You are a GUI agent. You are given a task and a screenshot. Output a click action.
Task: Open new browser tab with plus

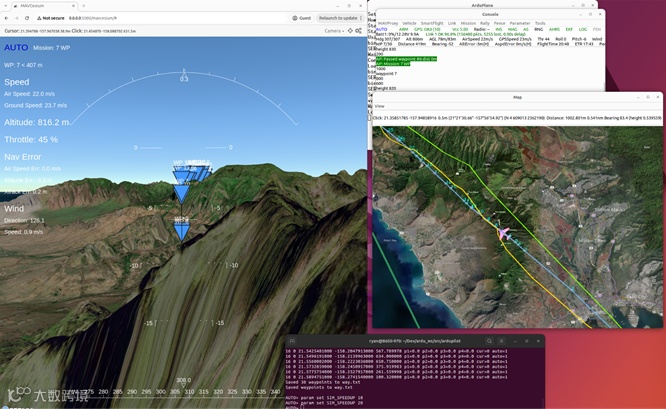[x=84, y=6]
